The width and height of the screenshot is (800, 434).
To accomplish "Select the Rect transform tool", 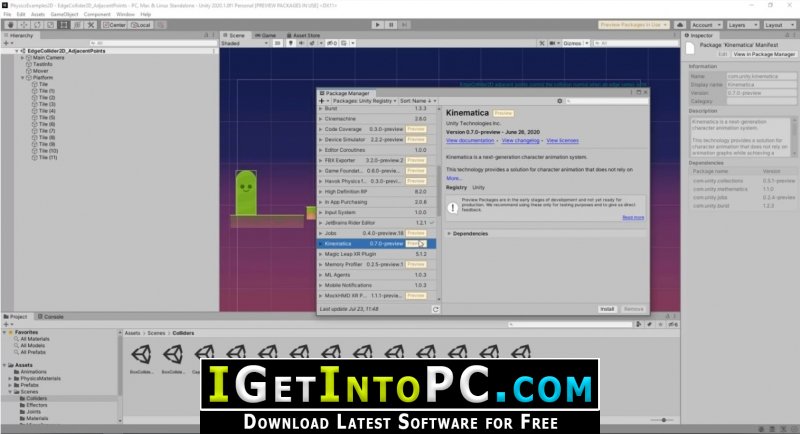I will [64, 24].
